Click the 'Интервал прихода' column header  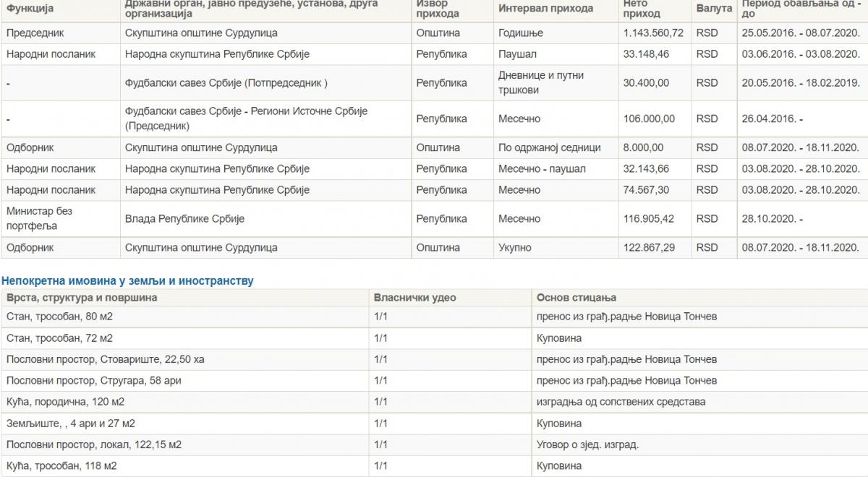545,9
